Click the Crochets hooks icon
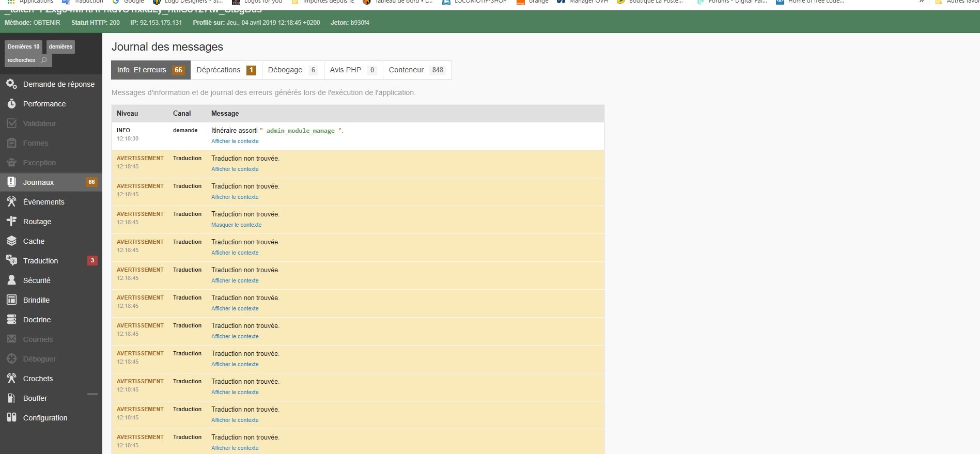The width and height of the screenshot is (980, 454). point(11,378)
